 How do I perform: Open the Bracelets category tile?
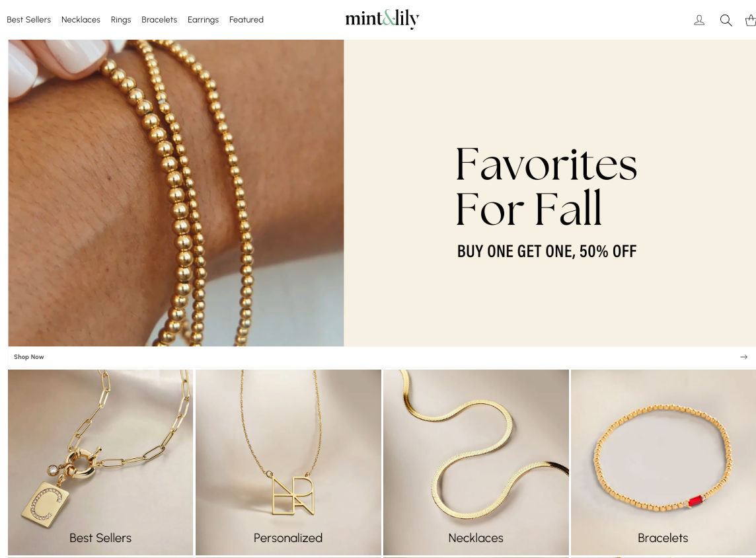tap(663, 463)
